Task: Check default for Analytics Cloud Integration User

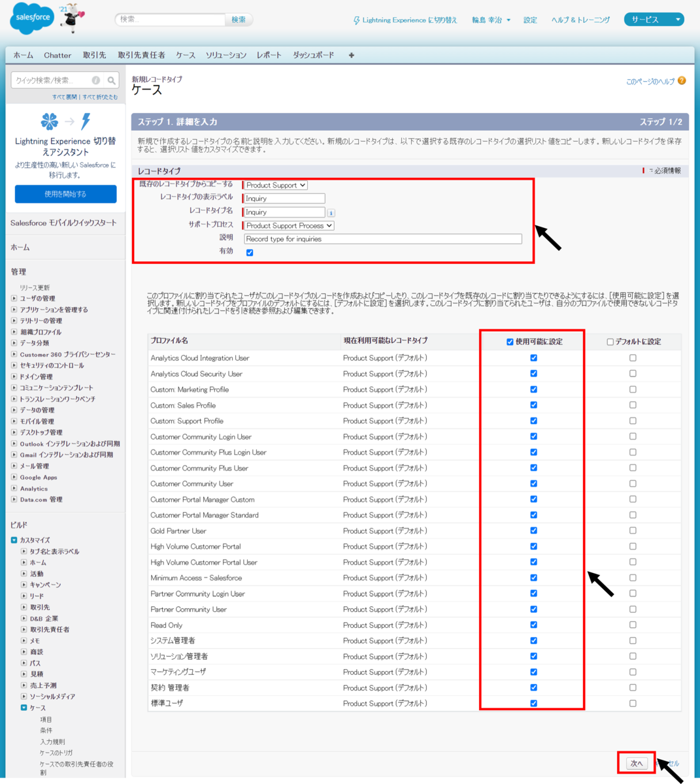Action: tap(632, 358)
